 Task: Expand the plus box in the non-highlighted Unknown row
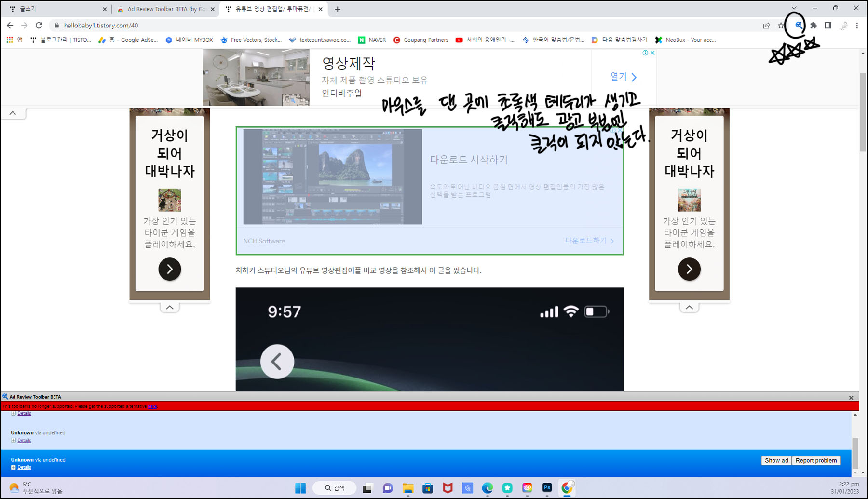pyautogui.click(x=14, y=440)
